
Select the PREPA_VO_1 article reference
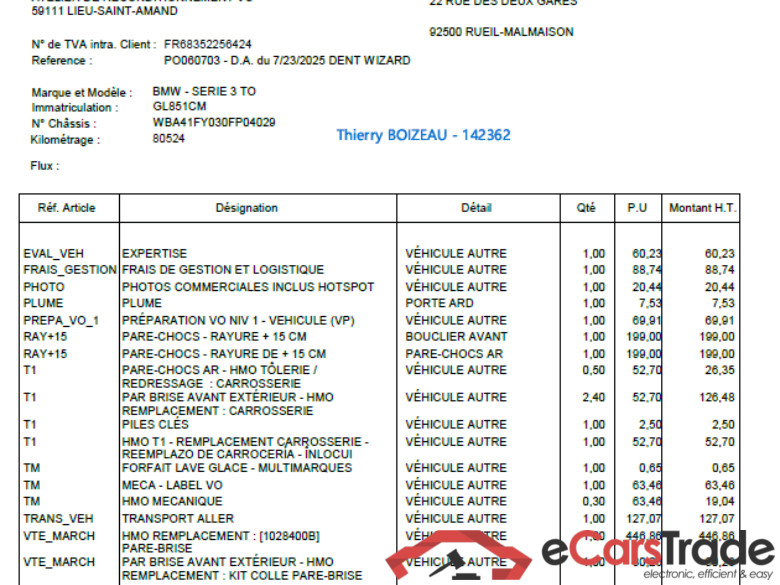(61, 320)
